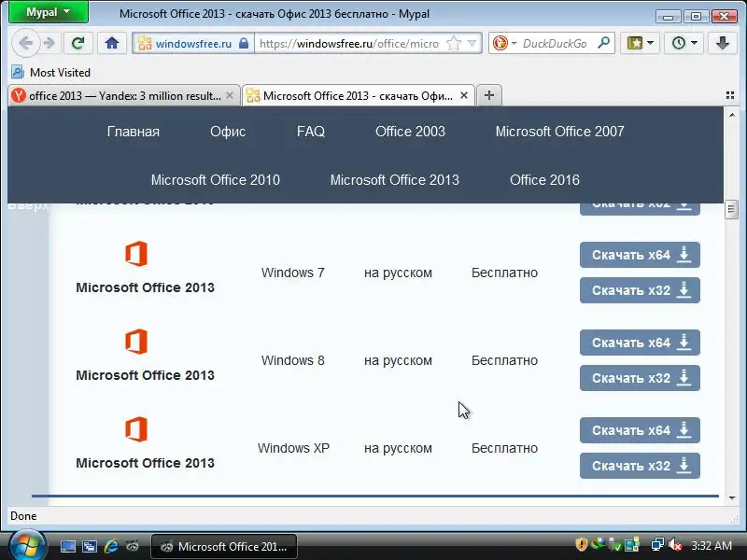
Task: Click the vertical scrollbar thumb
Action: click(x=732, y=208)
